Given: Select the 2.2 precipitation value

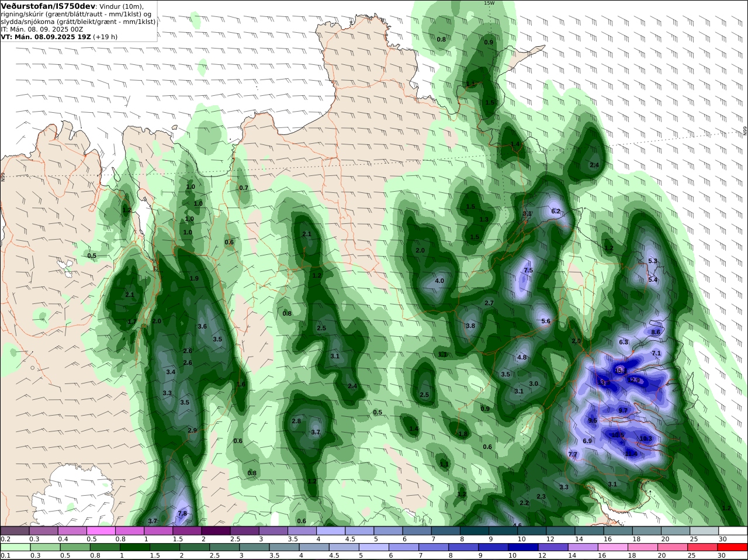Looking at the screenshot, I should point(524,503).
